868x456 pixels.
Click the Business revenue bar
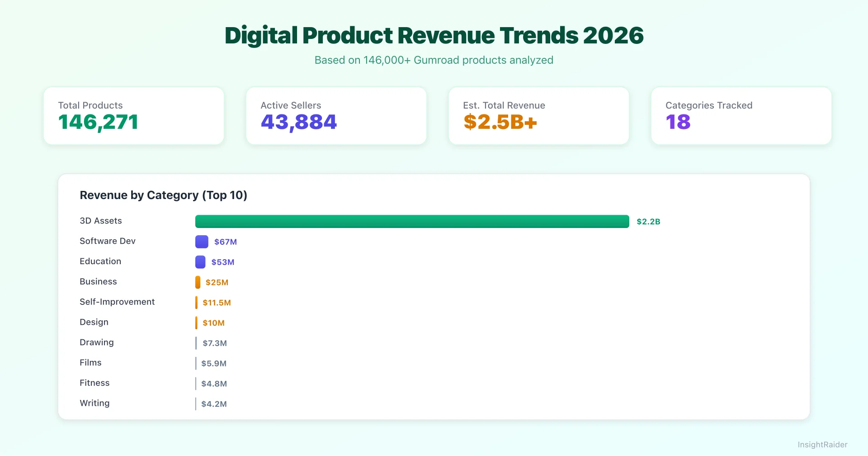198,282
